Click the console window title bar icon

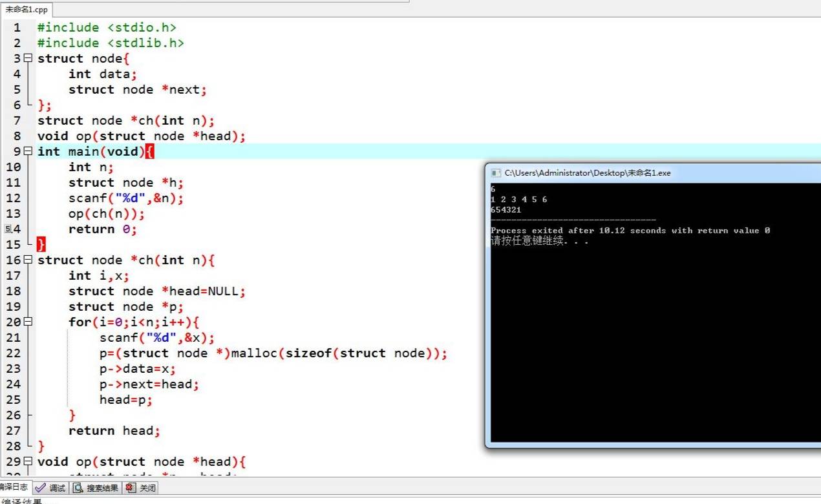pos(496,173)
